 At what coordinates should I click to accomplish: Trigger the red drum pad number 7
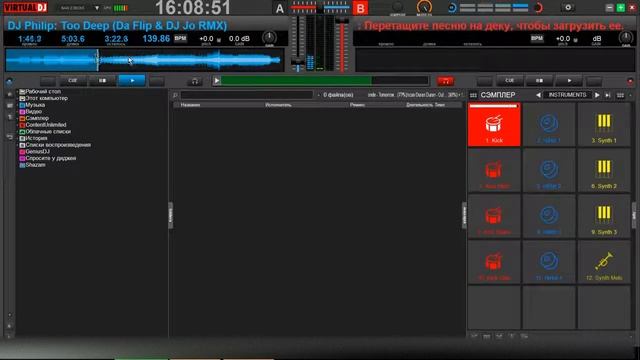tap(494, 216)
